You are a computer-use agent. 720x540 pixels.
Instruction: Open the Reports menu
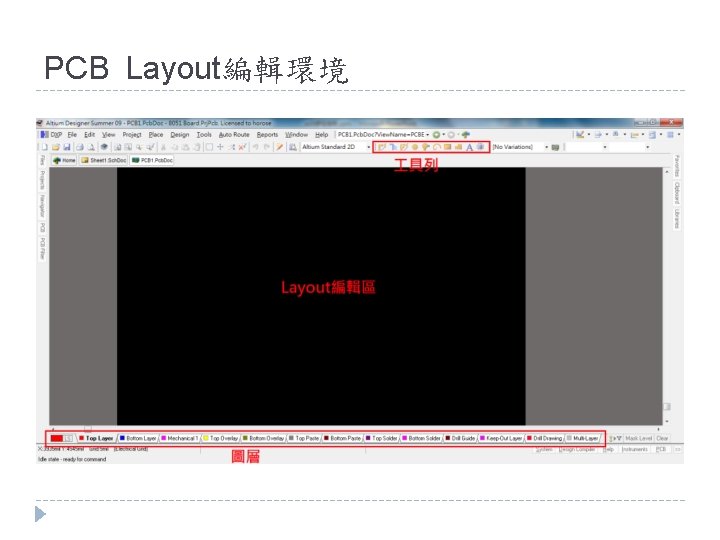click(267, 135)
